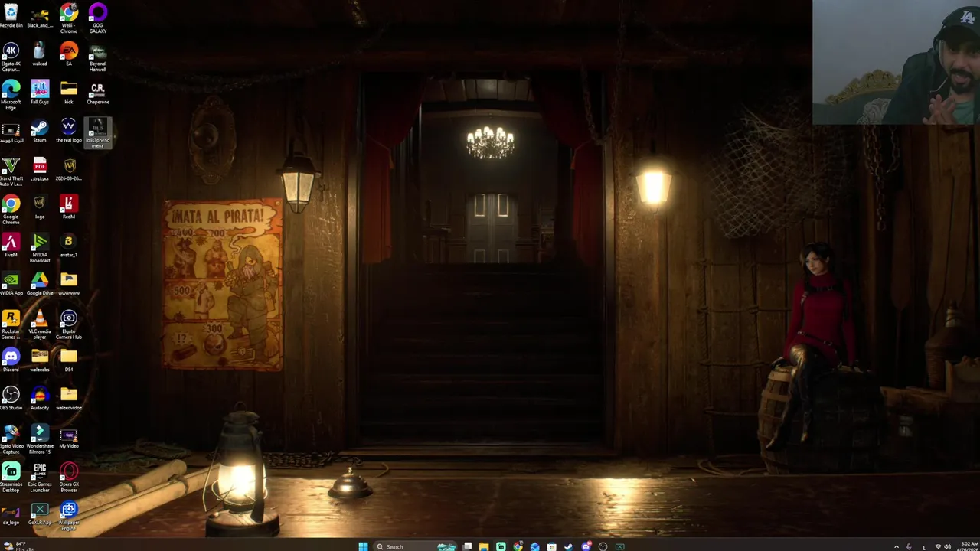Open File Explorer from the taskbar
The image size is (980, 551).
click(484, 546)
